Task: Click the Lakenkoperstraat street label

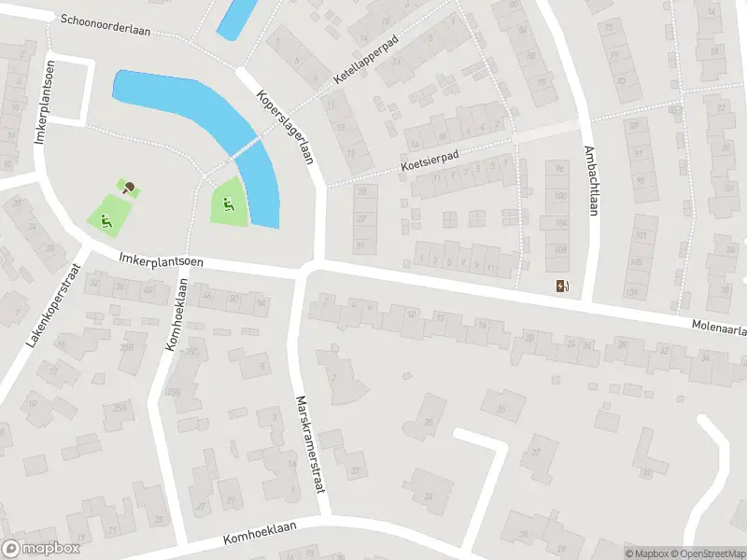Action: pyautogui.click(x=54, y=306)
